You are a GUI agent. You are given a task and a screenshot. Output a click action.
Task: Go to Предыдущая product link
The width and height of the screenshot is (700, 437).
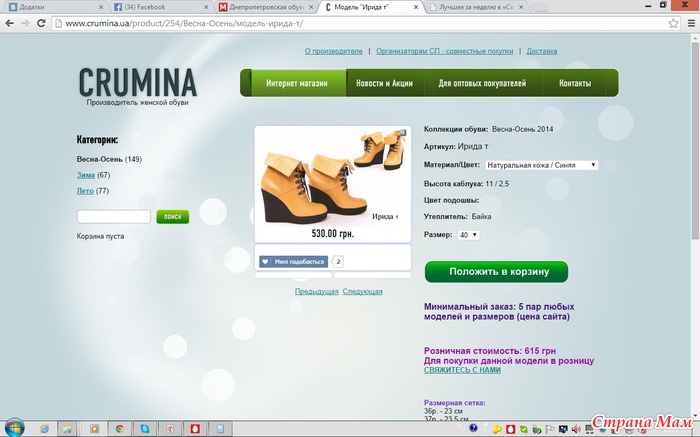tap(317, 291)
